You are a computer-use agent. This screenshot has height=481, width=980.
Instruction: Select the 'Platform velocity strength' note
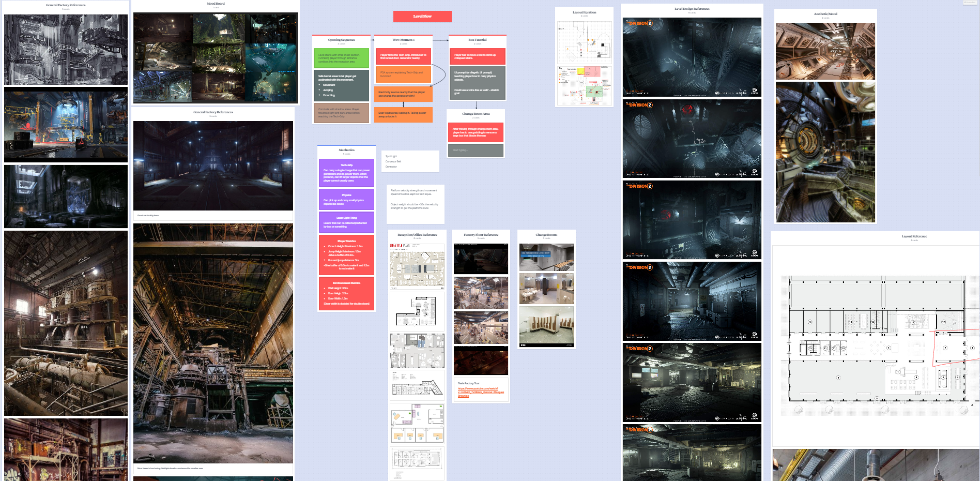click(x=416, y=204)
